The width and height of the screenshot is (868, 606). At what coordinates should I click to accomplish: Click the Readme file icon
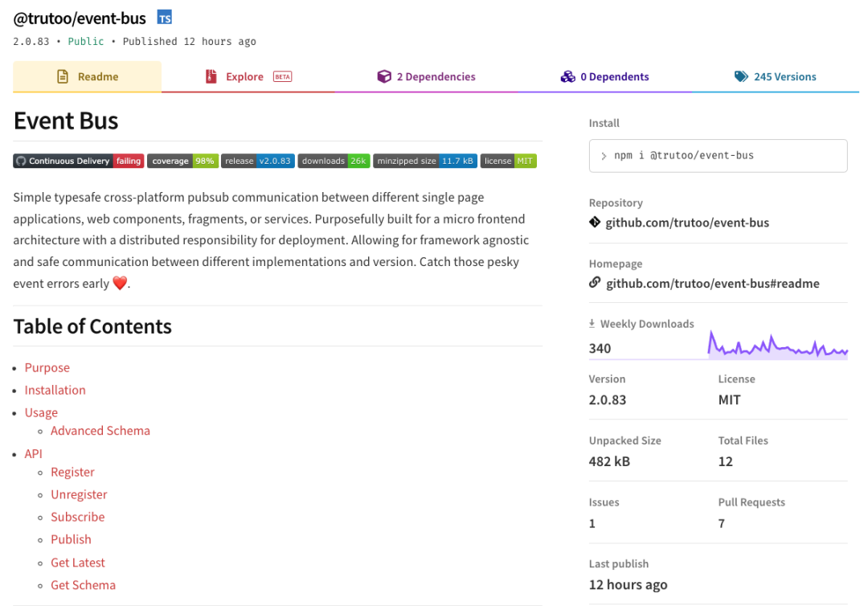pos(62,77)
